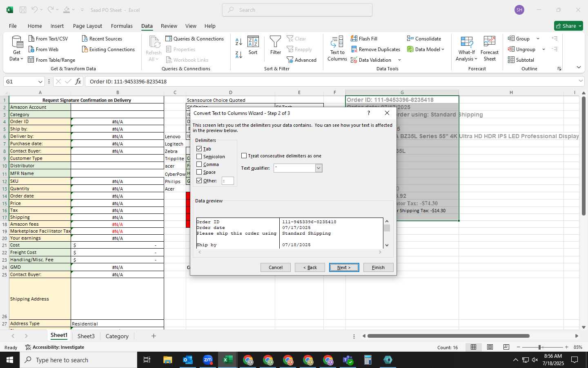Click the insert function fx icon
Image resolution: width=588 pixels, height=368 pixels.
click(78, 81)
